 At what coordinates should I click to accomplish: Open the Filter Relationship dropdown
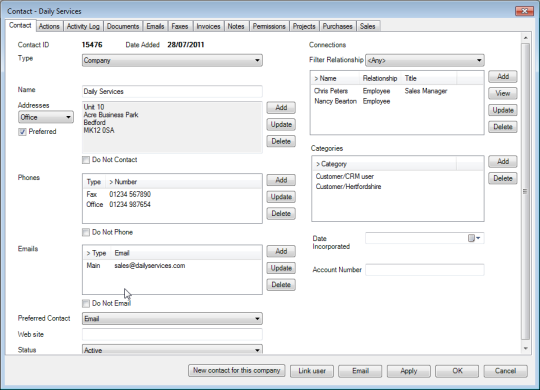[x=425, y=60]
